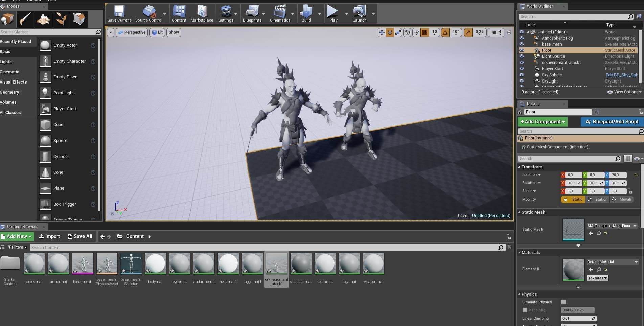644x326 pixels.
Task: Enable the MassInKg override checkbox
Action: coord(525,310)
